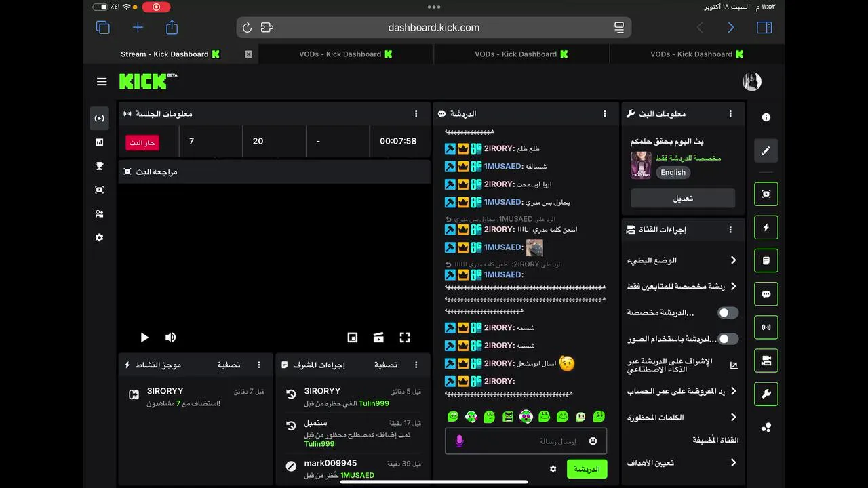Open the profile avatar menu
The height and width of the screenshot is (488, 868).
pos(751,81)
